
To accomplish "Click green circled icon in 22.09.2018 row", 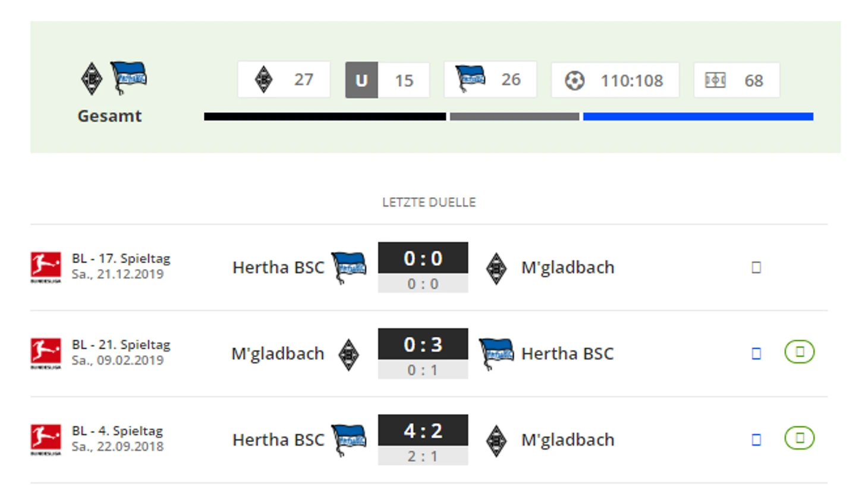I will [800, 438].
